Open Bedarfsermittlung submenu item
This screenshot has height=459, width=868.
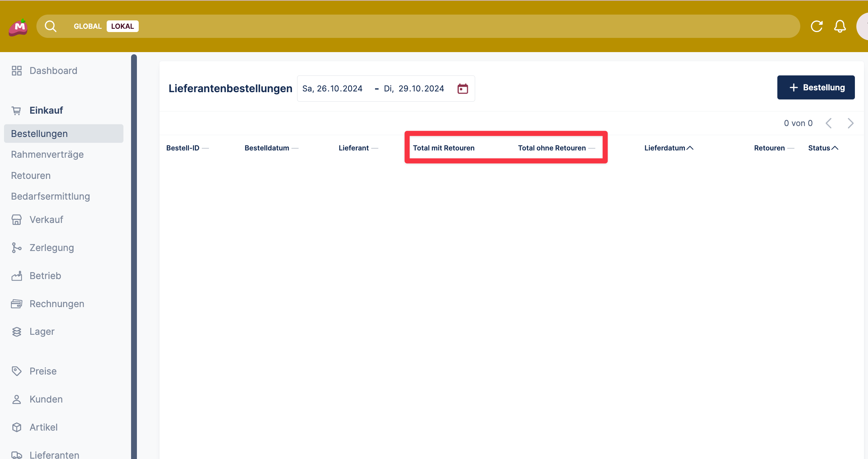point(50,196)
